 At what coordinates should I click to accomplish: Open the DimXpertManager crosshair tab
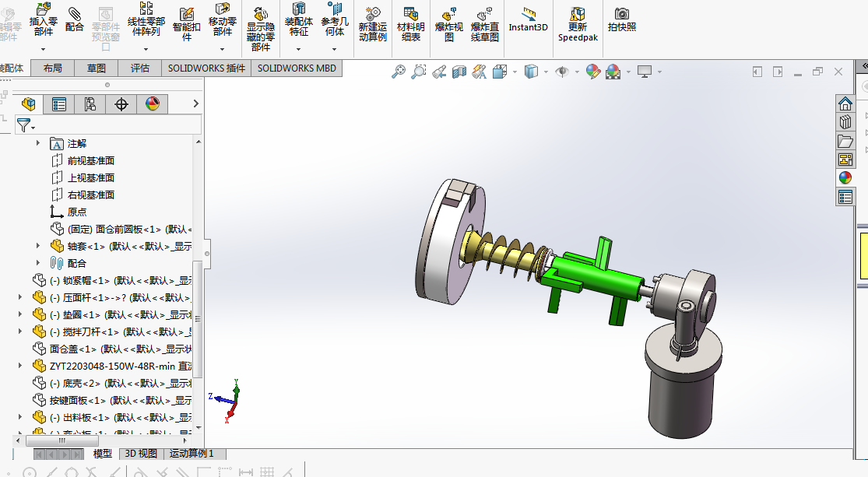point(121,104)
